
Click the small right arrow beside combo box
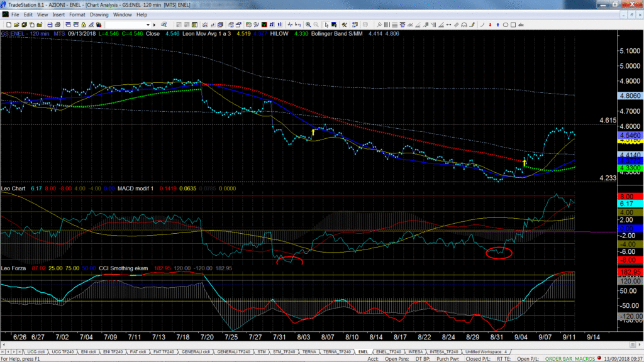155,25
